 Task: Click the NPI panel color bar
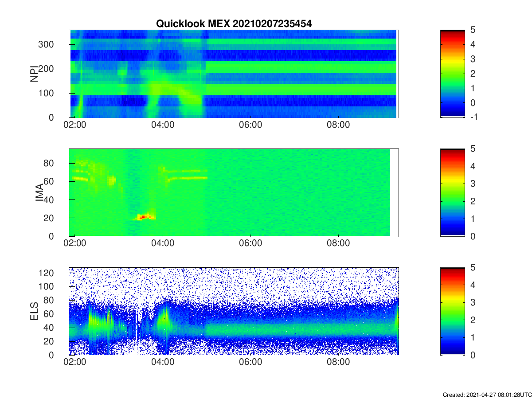point(453,74)
